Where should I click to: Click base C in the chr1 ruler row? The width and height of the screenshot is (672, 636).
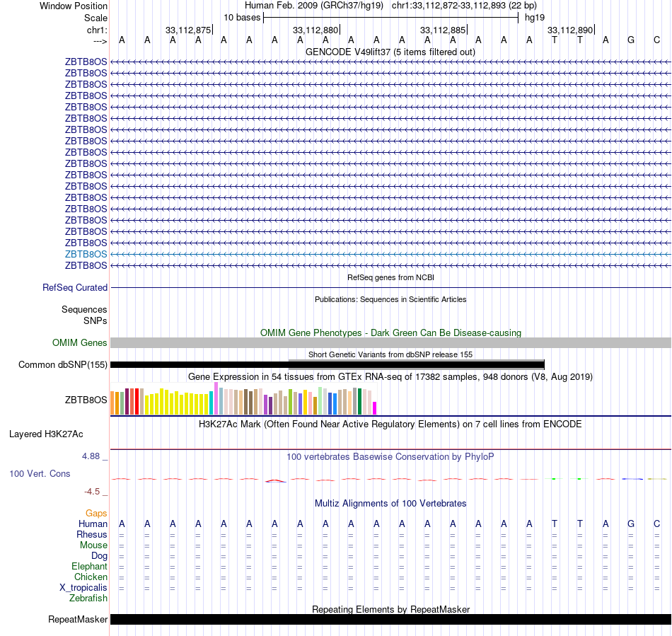(x=656, y=40)
